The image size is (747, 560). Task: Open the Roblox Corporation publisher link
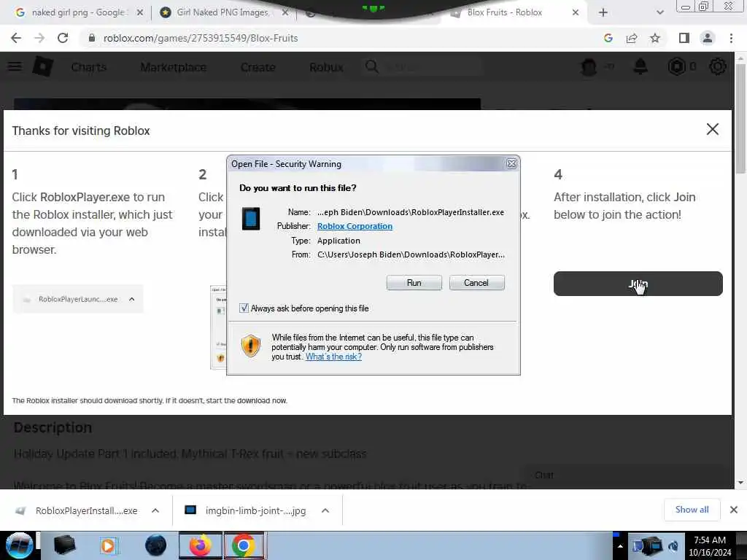pyautogui.click(x=355, y=226)
